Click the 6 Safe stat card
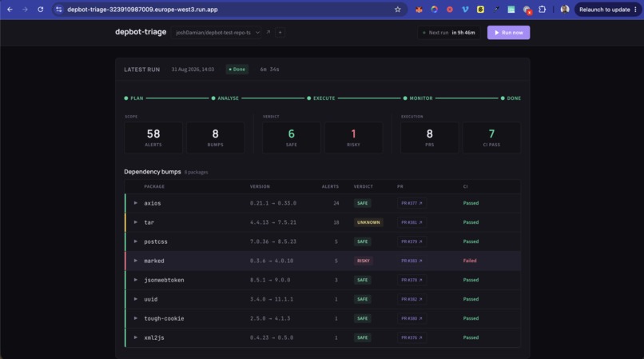Viewport: 644px width, 359px height. coord(291,138)
